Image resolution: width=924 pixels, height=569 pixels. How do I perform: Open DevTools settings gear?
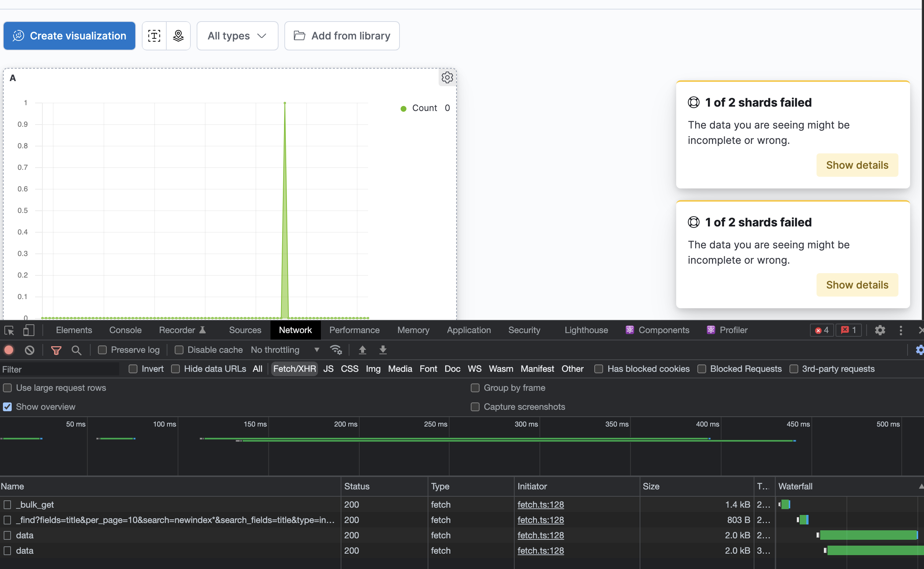(879, 330)
